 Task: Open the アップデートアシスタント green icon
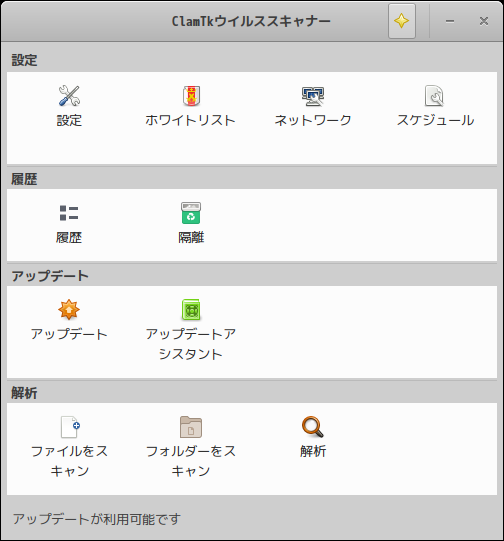[x=191, y=309]
